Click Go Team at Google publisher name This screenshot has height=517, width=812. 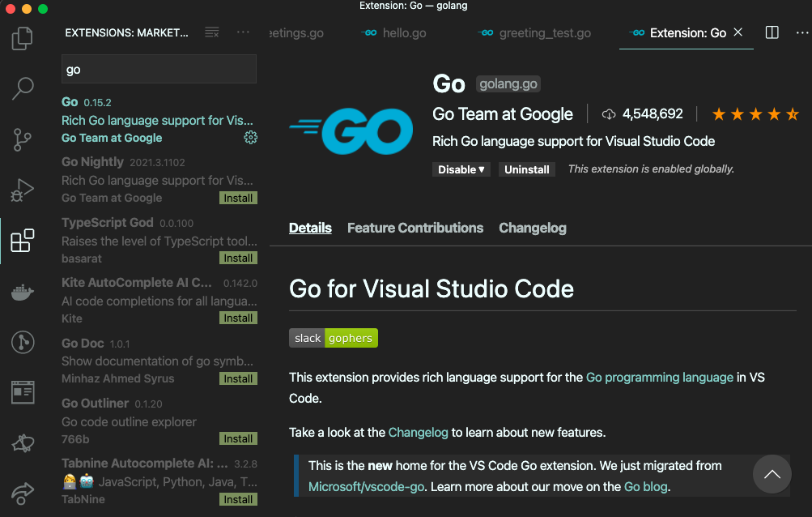click(502, 114)
